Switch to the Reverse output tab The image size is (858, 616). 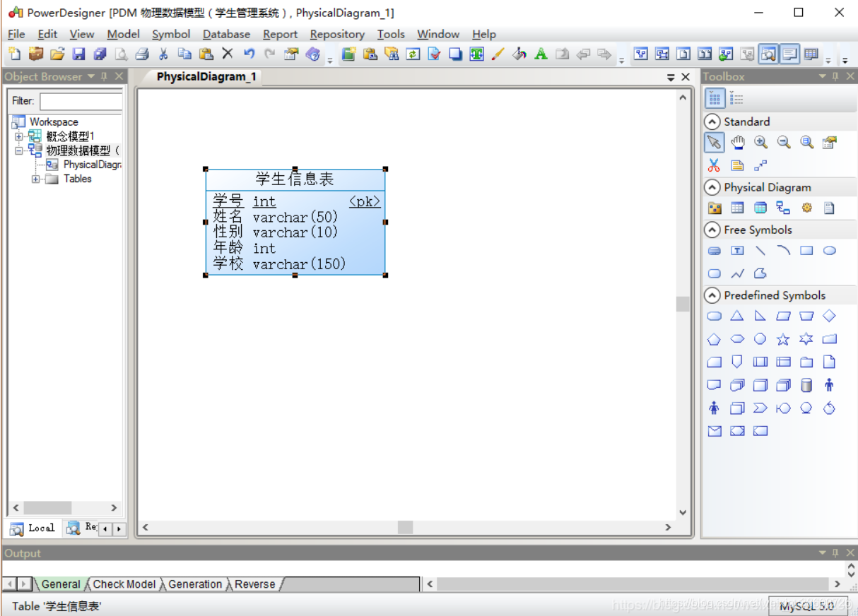click(x=255, y=584)
